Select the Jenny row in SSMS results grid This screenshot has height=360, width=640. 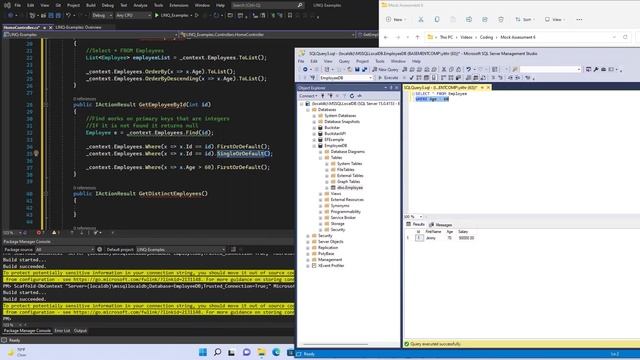pyautogui.click(x=440, y=238)
